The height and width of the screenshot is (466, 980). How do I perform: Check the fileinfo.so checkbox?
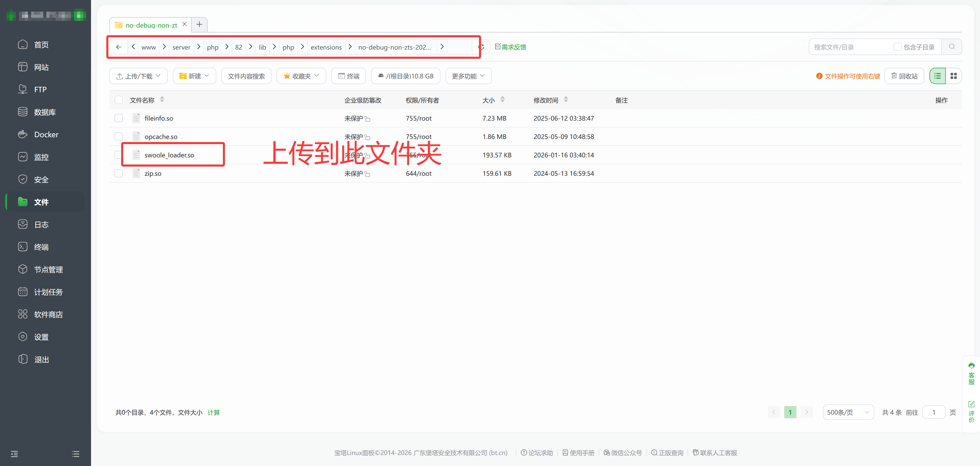click(x=119, y=118)
